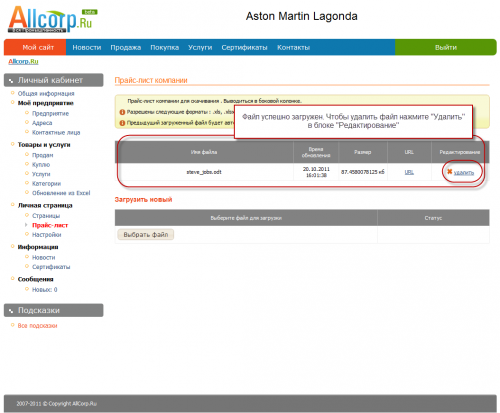Open Контактные лица in sidebar
This screenshot has width=500, height=413.
[x=56, y=132]
